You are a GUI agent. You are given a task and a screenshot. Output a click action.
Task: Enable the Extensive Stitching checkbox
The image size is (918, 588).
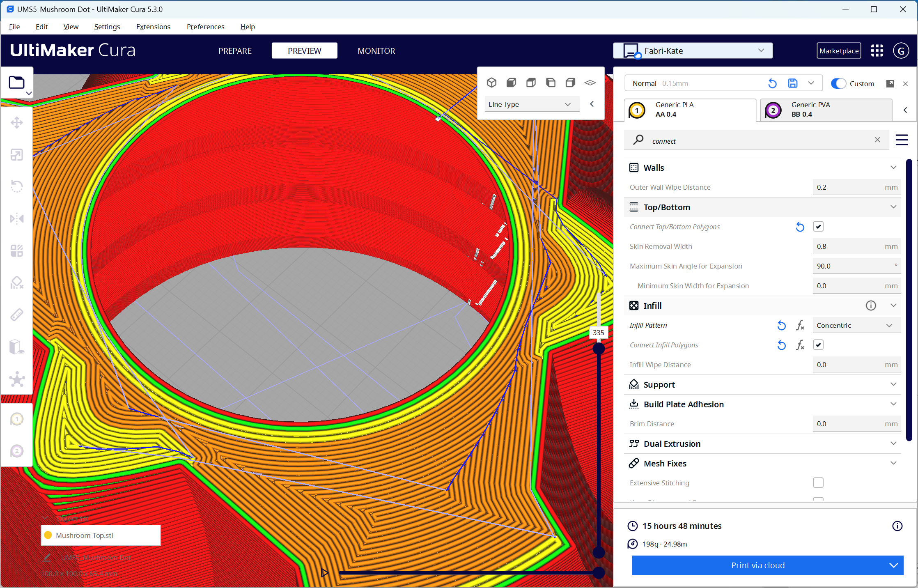pyautogui.click(x=818, y=483)
